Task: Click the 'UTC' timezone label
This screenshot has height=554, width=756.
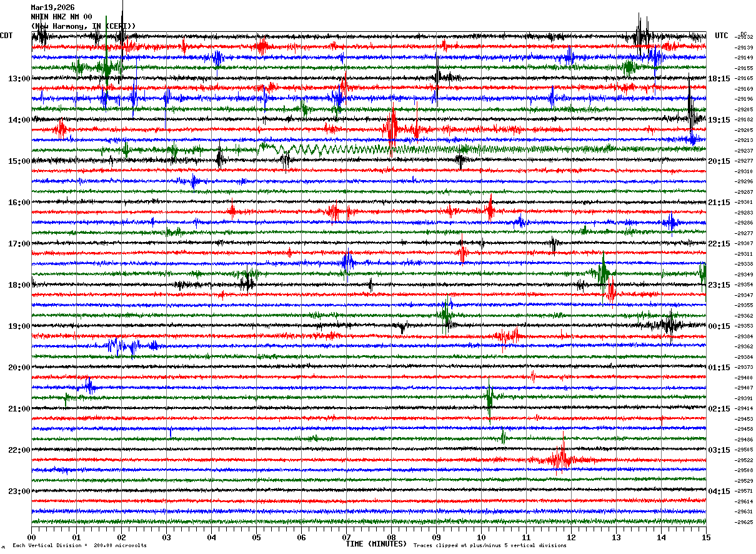Action: coord(722,36)
